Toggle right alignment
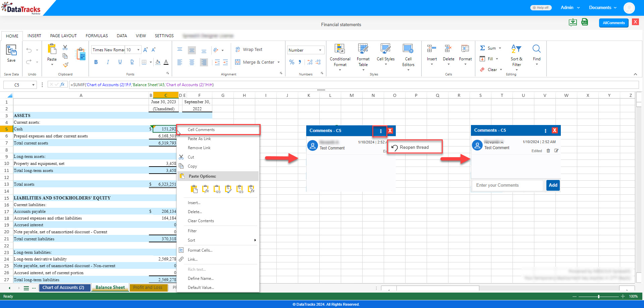This screenshot has height=308, width=644. tap(204, 62)
